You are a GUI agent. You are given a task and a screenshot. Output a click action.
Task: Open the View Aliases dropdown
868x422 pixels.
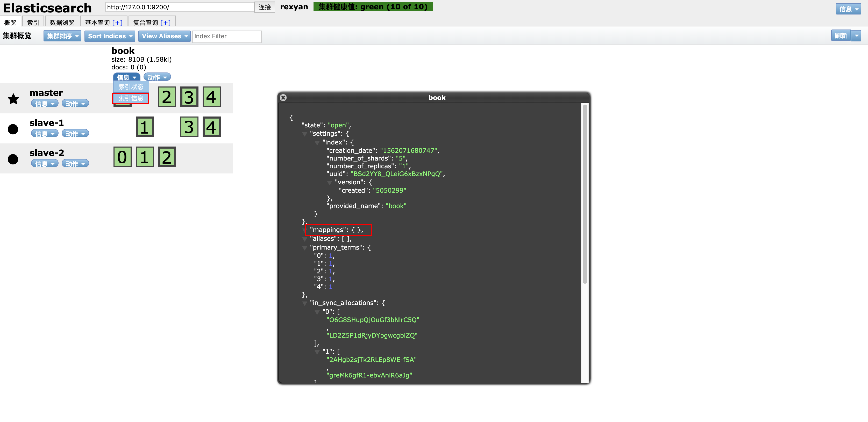(164, 36)
